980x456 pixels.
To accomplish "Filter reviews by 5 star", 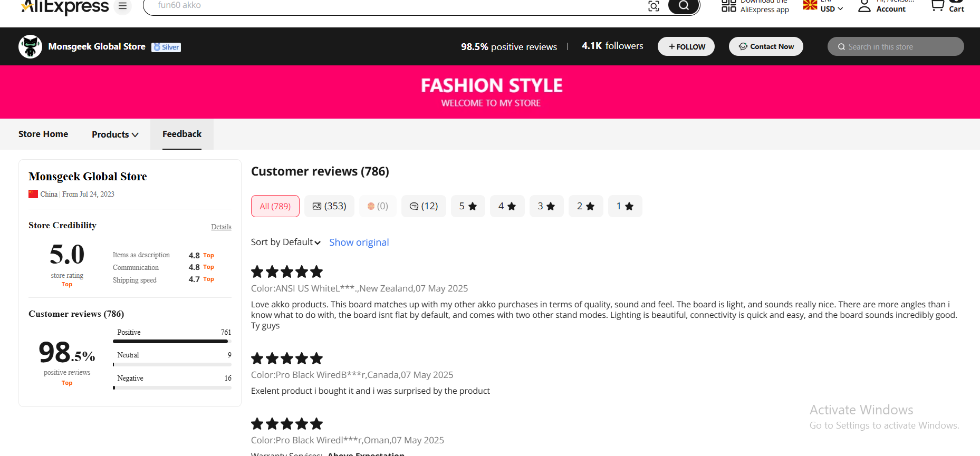I will [468, 206].
